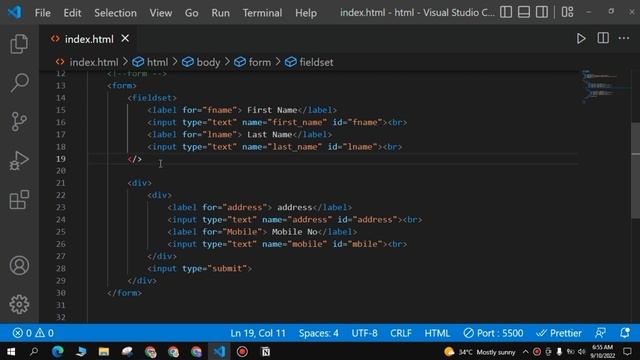The image size is (640, 360).
Task: Open notifications bell in status bar
Action: 624,333
